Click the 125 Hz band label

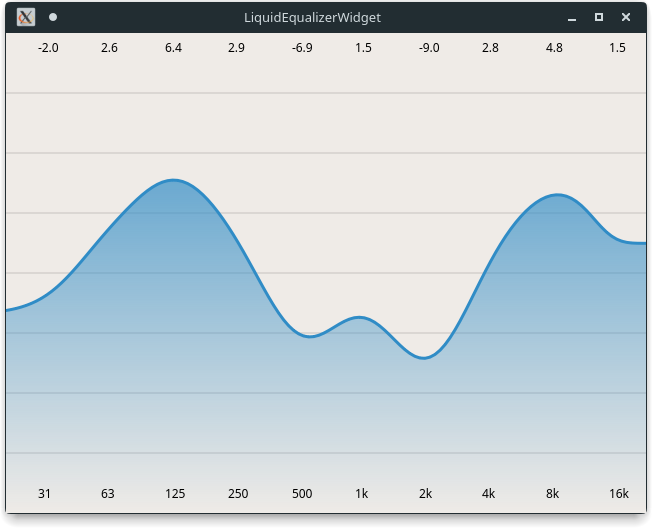175,493
